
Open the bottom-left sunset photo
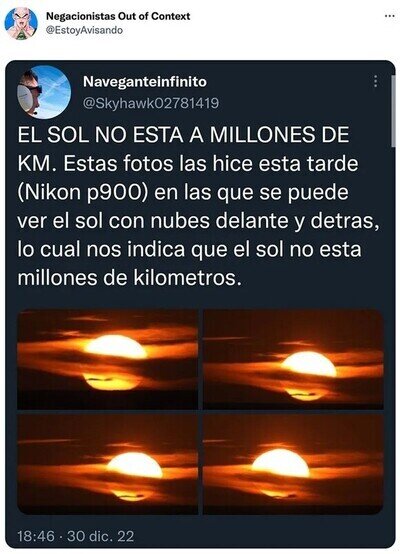(107, 464)
